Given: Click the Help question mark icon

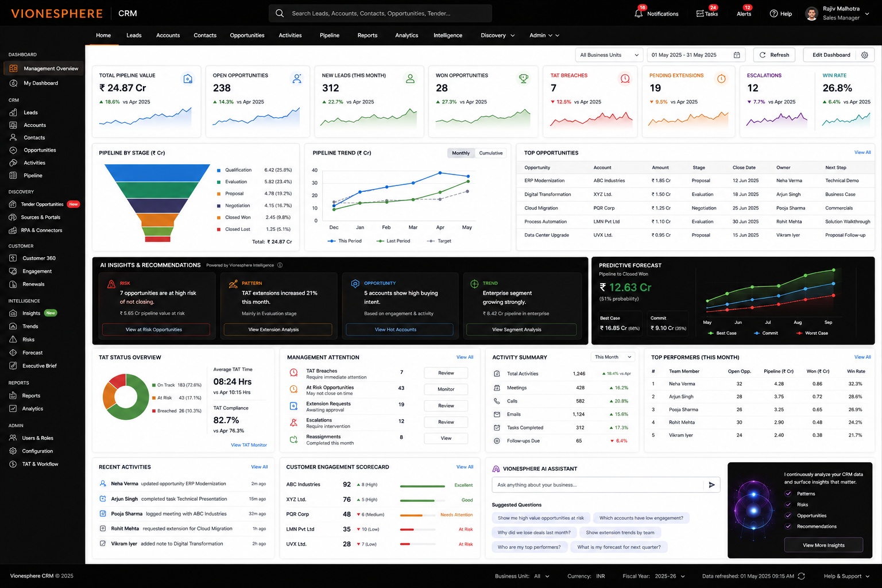Looking at the screenshot, I should pos(773,14).
